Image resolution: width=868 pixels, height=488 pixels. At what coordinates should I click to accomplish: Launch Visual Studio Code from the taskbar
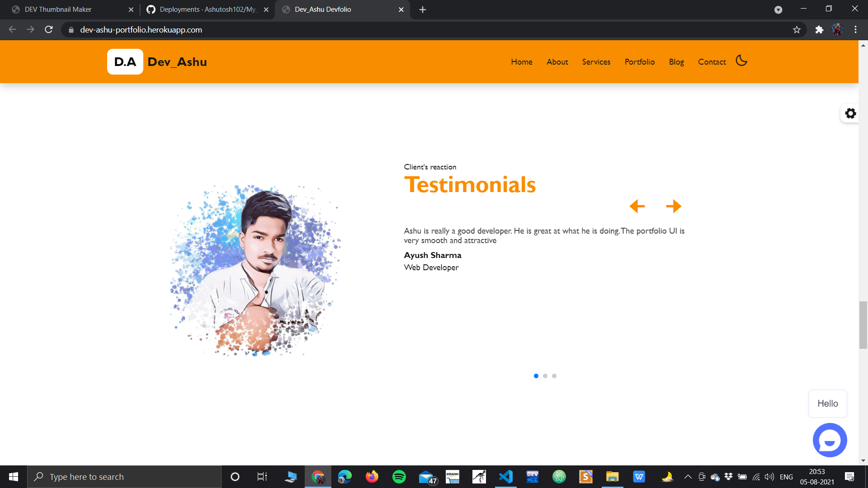pos(505,476)
